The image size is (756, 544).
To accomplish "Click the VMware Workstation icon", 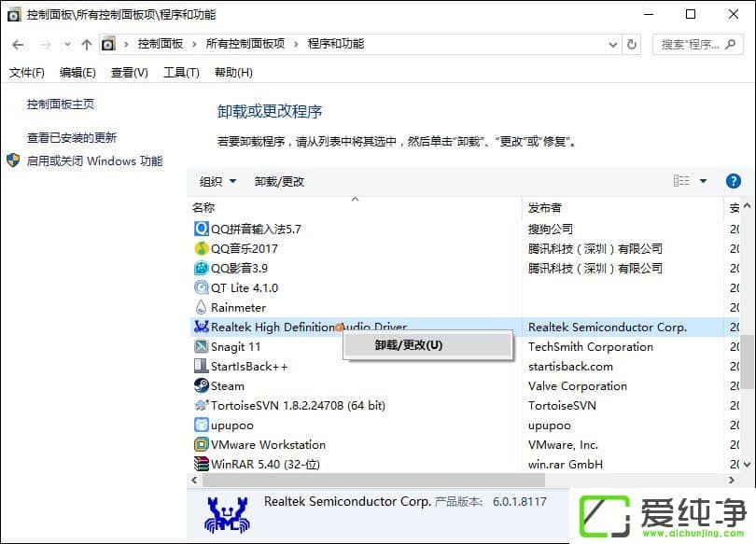I will point(202,444).
